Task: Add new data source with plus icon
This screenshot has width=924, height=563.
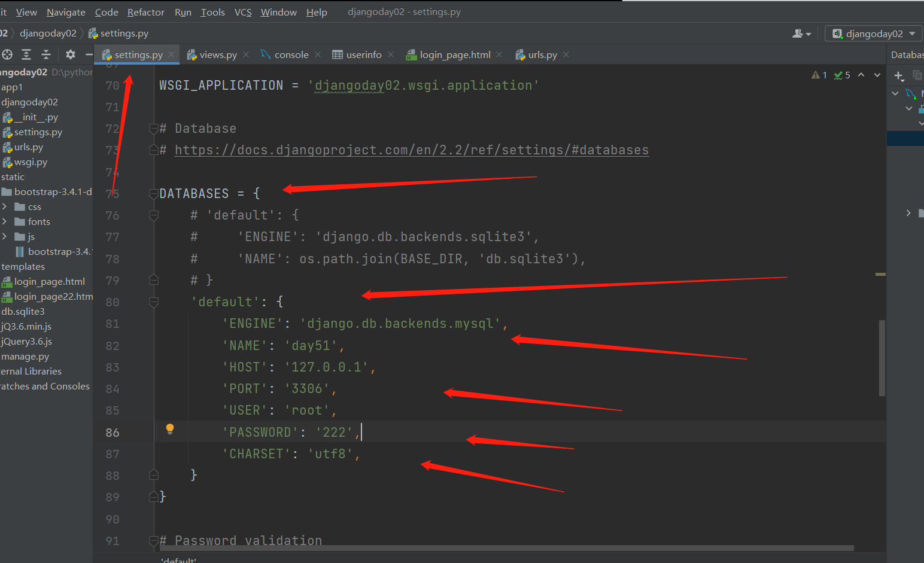Action: tap(899, 75)
